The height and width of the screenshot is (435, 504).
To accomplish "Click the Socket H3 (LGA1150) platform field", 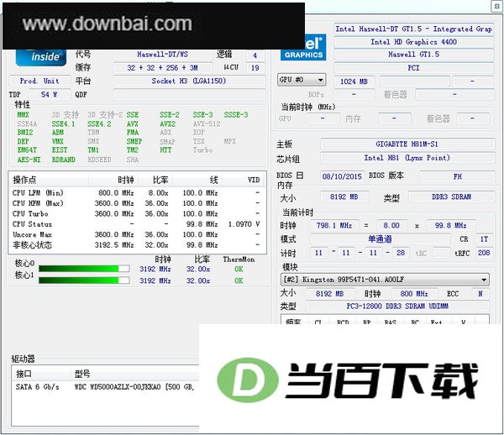I will 189,81.
